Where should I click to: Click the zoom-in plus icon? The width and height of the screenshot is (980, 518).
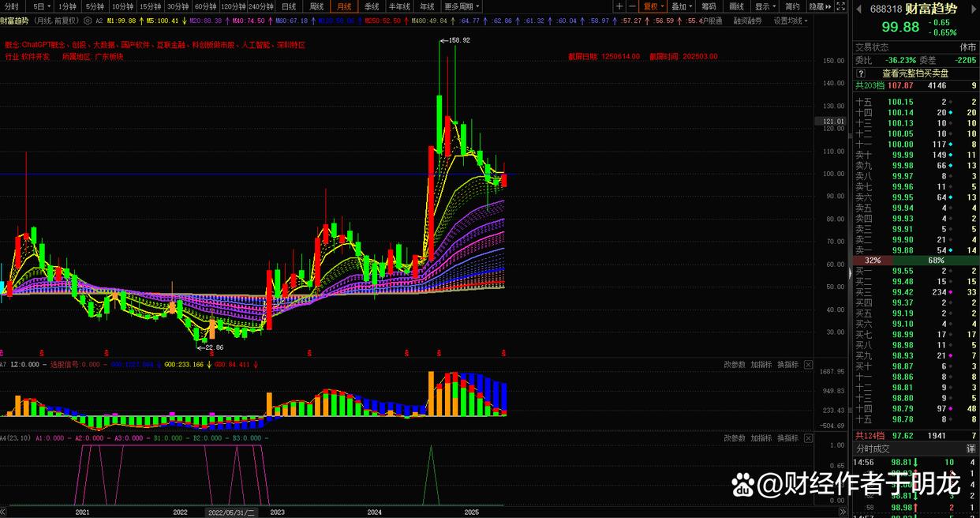coord(619,6)
